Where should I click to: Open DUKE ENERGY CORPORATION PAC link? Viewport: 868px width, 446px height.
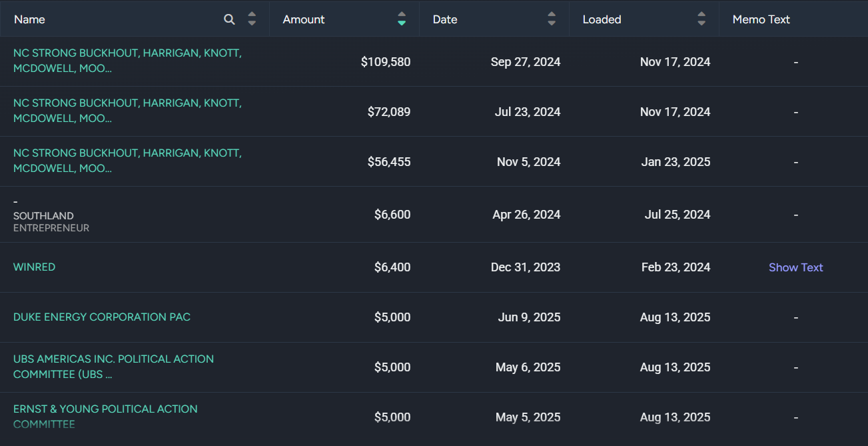coord(102,317)
